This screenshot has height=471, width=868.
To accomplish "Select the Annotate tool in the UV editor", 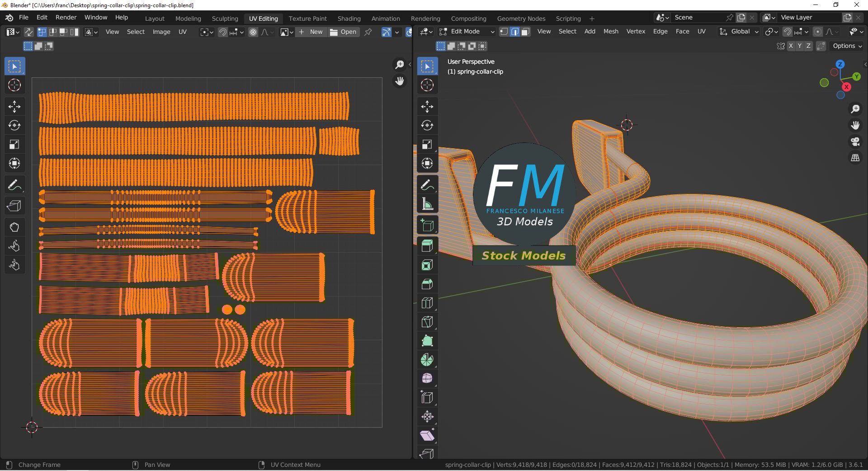I will [x=14, y=184].
